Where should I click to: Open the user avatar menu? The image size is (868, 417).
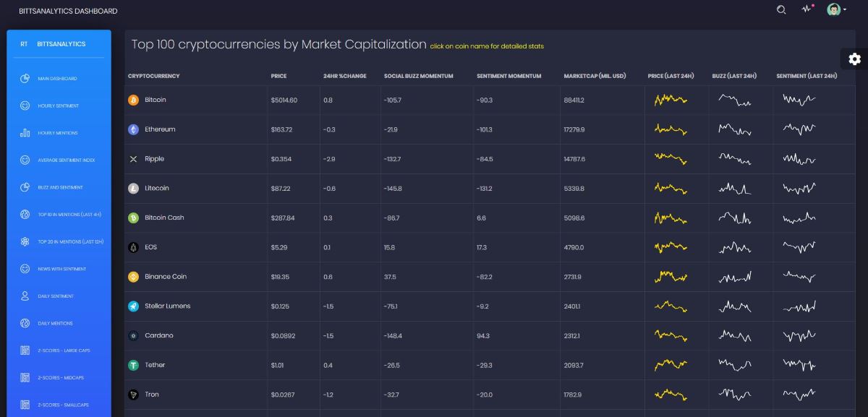836,10
